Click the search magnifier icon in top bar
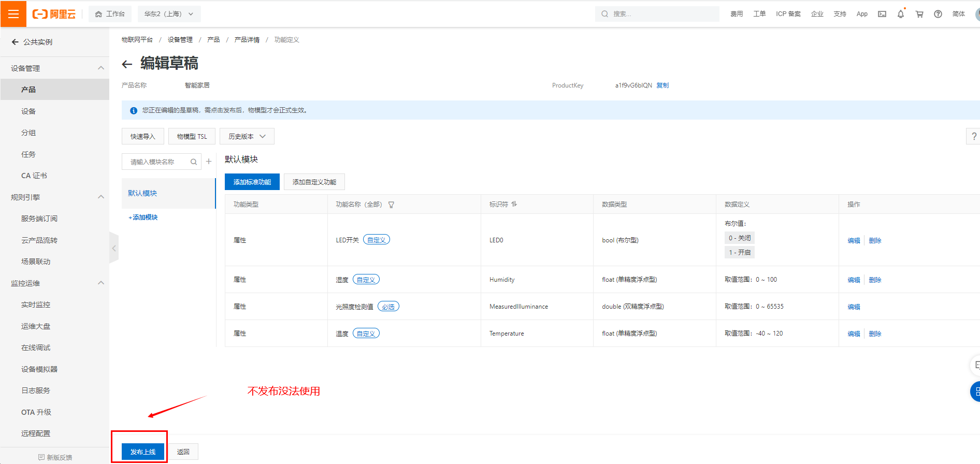 pyautogui.click(x=604, y=14)
